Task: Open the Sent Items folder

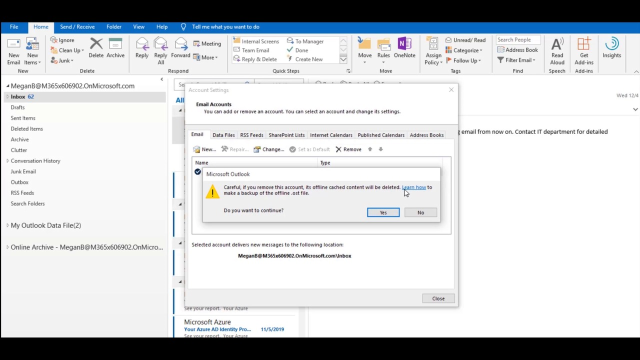Action: pos(23,118)
